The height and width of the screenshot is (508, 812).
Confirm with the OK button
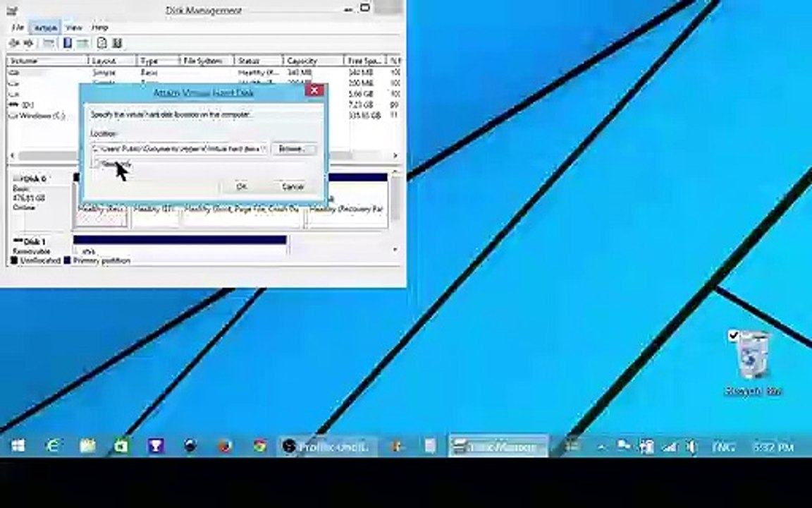pyautogui.click(x=241, y=186)
